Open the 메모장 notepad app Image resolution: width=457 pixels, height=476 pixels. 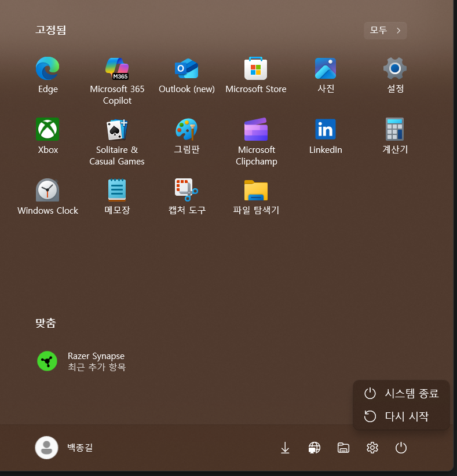tap(117, 190)
